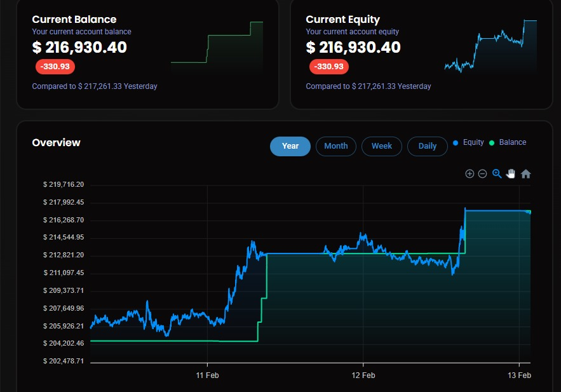Image resolution: width=561 pixels, height=392 pixels.
Task: Switch overview to Week view
Action: tap(382, 146)
